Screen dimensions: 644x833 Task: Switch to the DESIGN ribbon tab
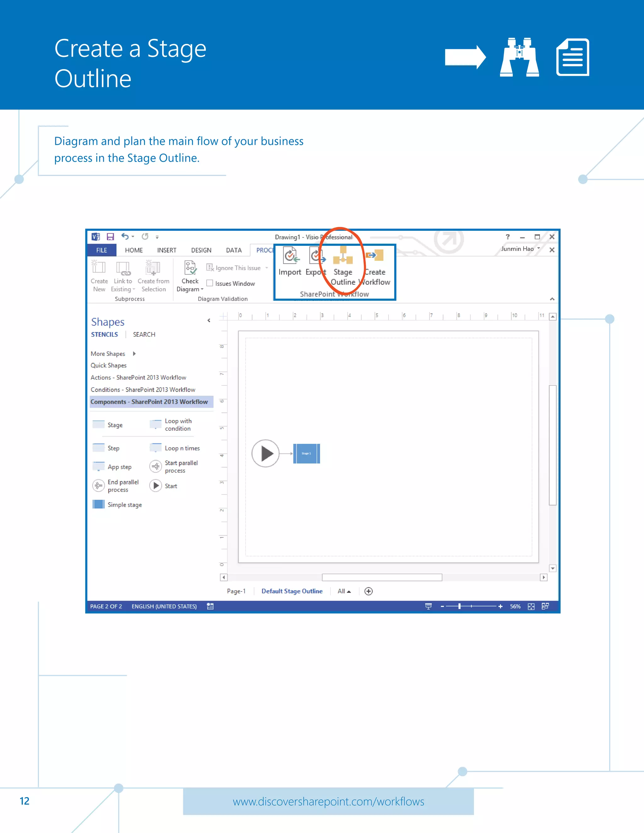[x=201, y=250]
